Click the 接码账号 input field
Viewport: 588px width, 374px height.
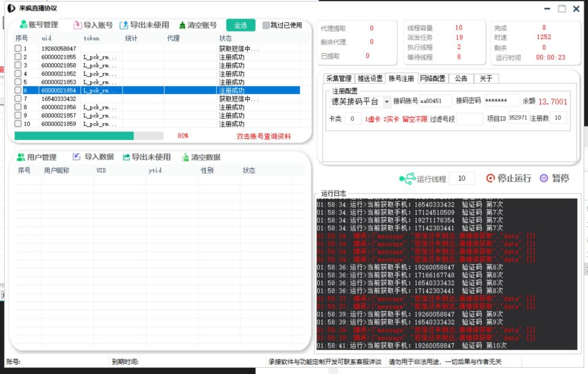point(435,101)
